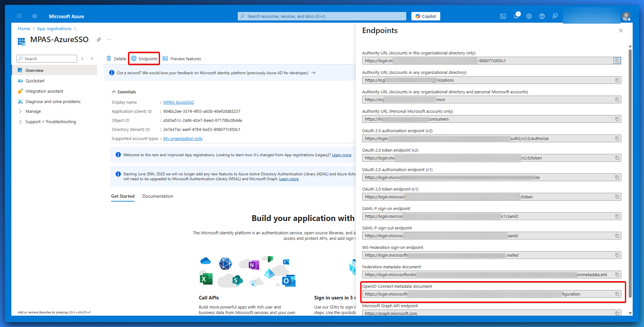The image size is (644, 327).
Task: Copy OAuth 2.0 token endpoint (v1)
Action: click(x=617, y=197)
